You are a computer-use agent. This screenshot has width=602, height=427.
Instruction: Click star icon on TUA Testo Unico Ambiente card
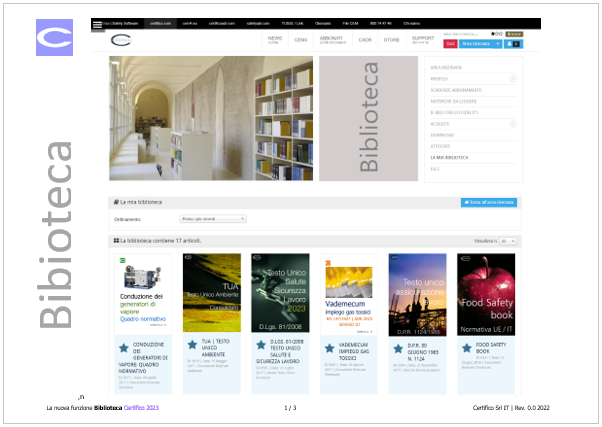point(192,344)
